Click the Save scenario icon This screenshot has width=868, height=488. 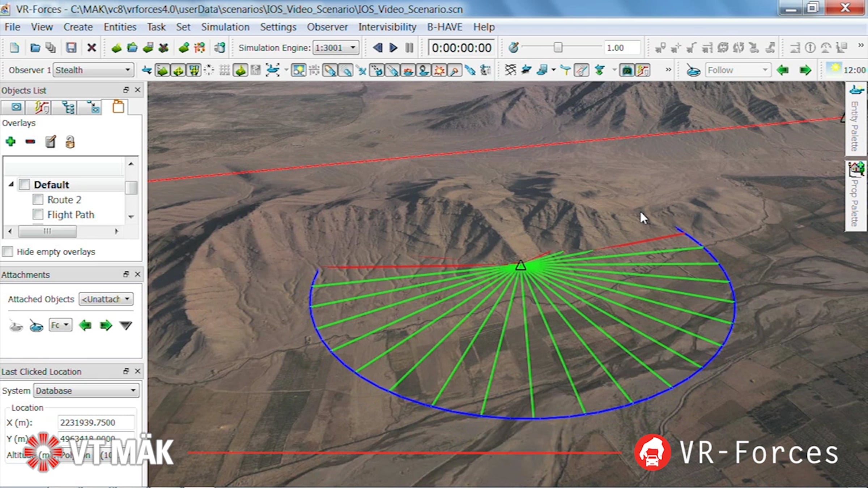[x=71, y=48]
